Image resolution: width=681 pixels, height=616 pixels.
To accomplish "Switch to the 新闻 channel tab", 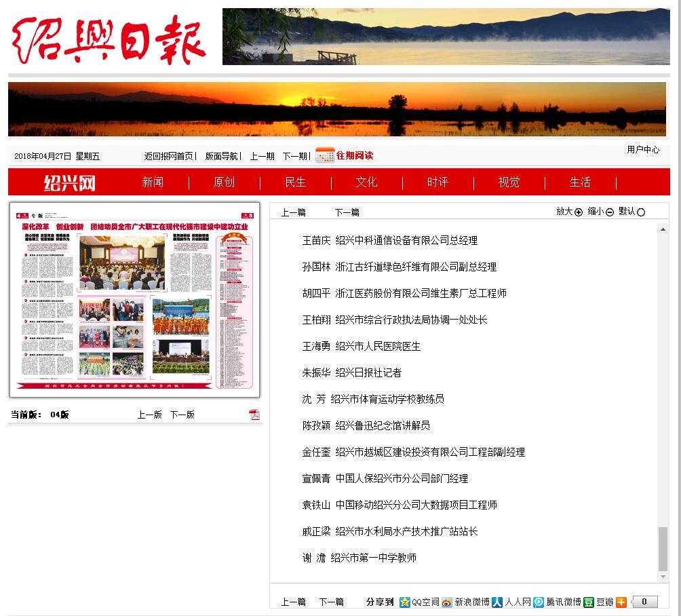I will click(153, 182).
